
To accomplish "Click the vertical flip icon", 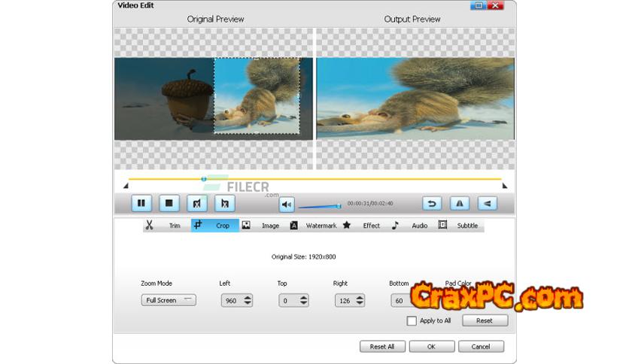I will point(488,203).
